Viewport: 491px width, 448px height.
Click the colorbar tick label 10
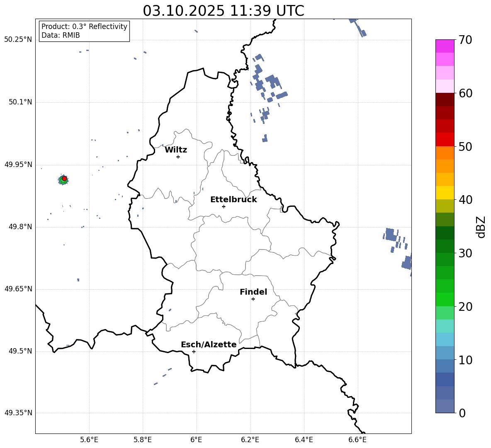click(465, 360)
